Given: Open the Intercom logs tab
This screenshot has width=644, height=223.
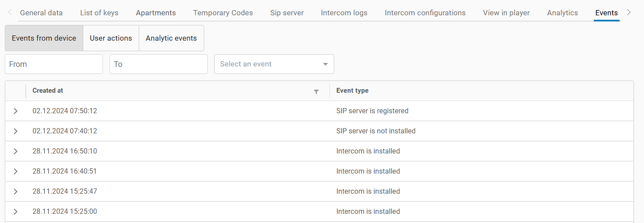Looking at the screenshot, I should [x=344, y=13].
